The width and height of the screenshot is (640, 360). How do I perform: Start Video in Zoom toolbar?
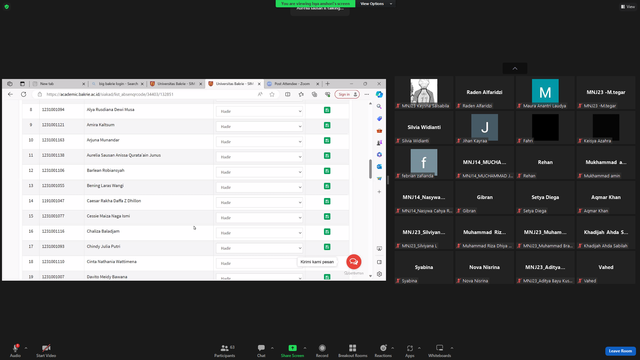tap(46, 350)
